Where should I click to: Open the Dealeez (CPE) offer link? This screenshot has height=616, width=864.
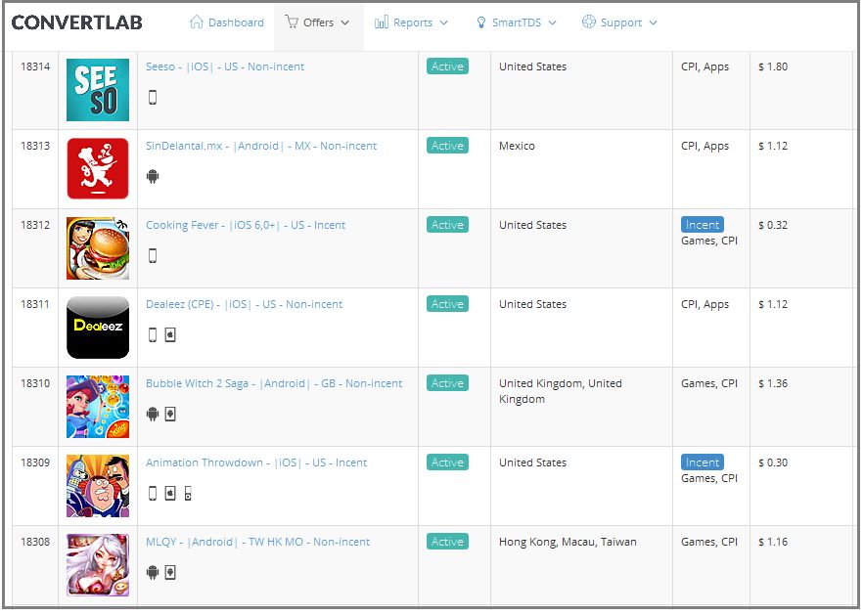pyautogui.click(x=244, y=304)
